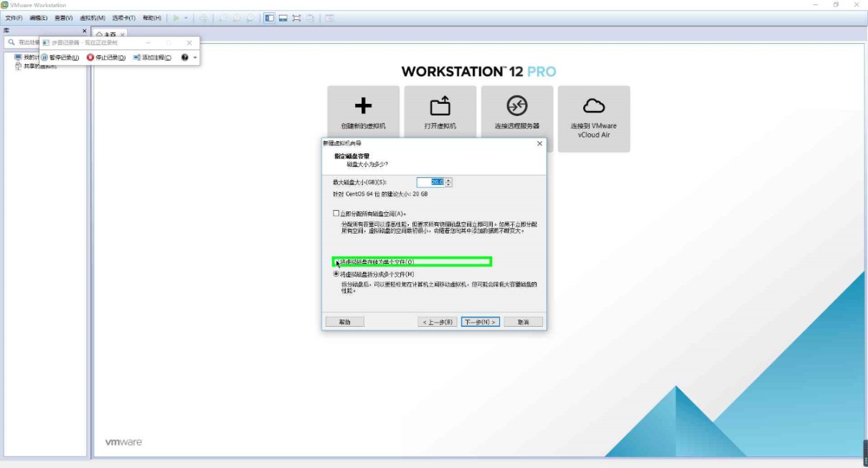Enable 立即分配所有磁盘空间 checkbox
This screenshot has height=468, width=868.
click(336, 214)
